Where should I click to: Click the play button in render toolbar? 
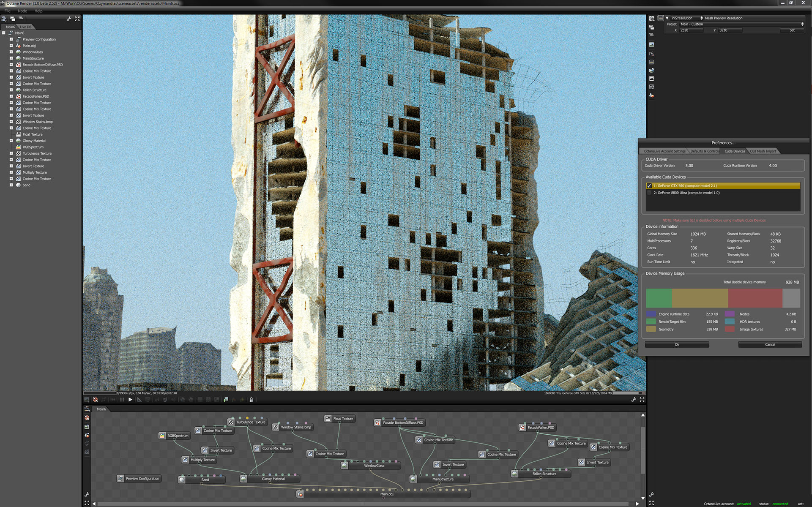(130, 400)
